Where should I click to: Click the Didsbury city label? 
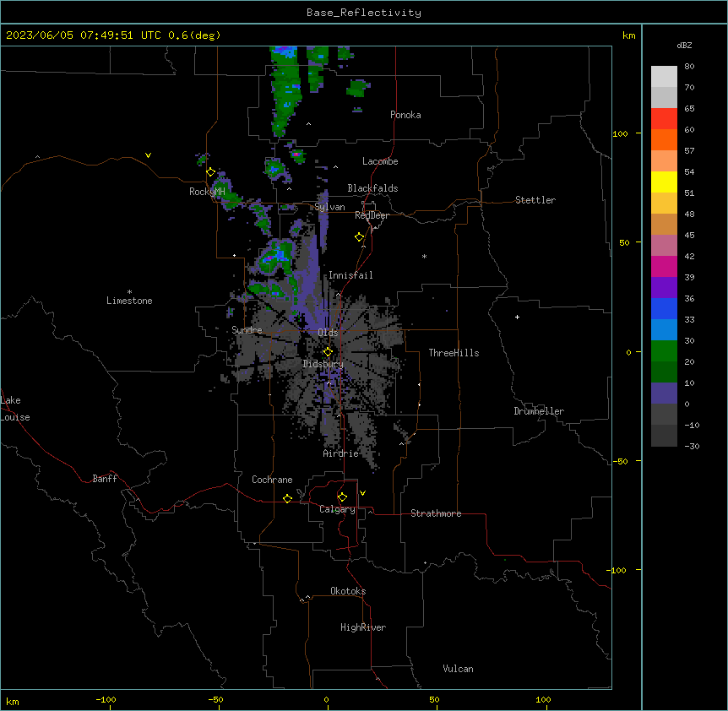coord(323,364)
